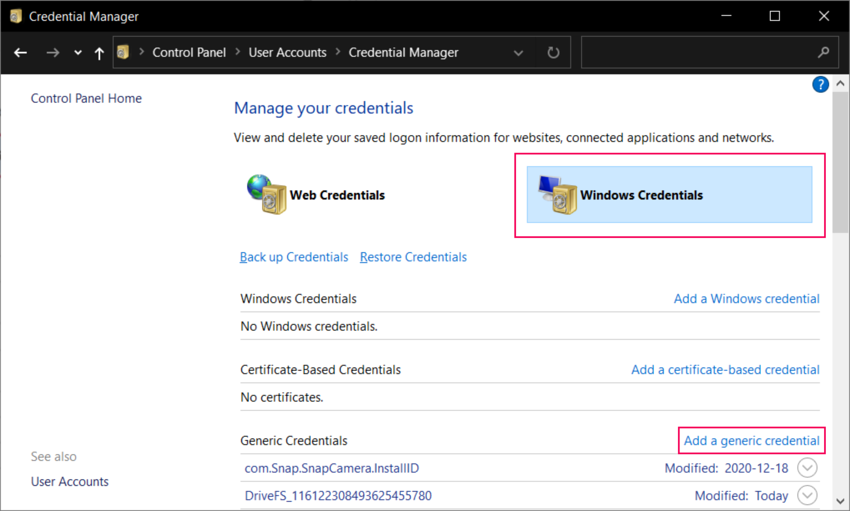The height and width of the screenshot is (511, 850).
Task: Click the blue help question mark icon
Action: coord(821,85)
